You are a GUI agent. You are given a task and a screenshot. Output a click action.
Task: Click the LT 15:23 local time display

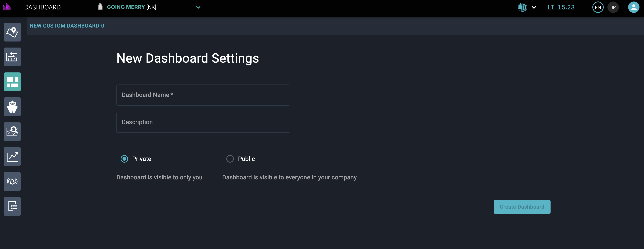tap(561, 7)
